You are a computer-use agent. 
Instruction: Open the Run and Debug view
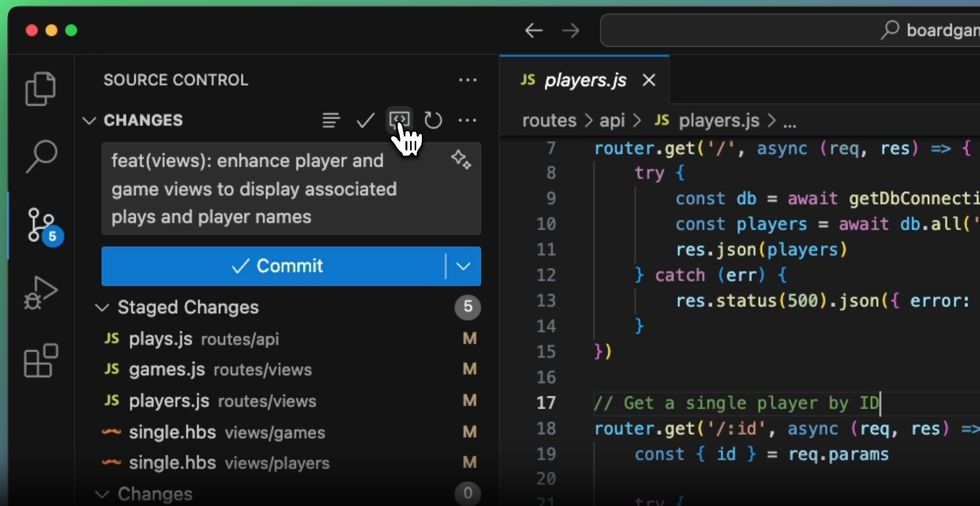click(40, 293)
